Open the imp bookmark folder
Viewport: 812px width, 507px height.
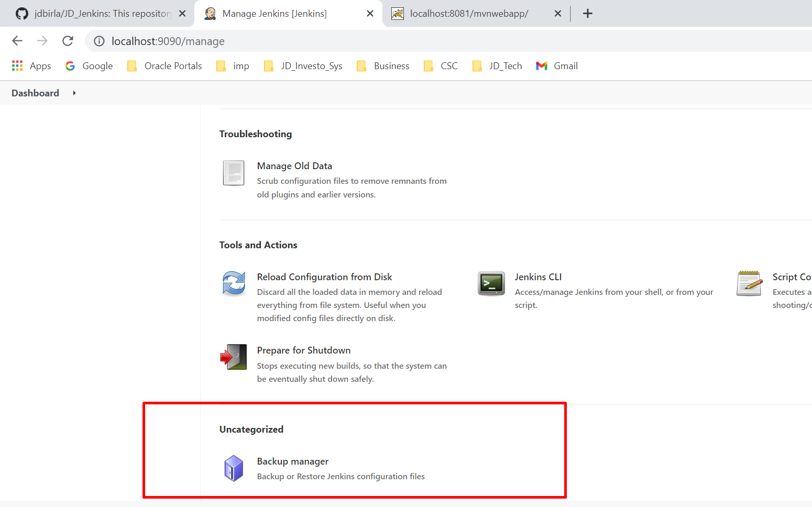tap(233, 66)
